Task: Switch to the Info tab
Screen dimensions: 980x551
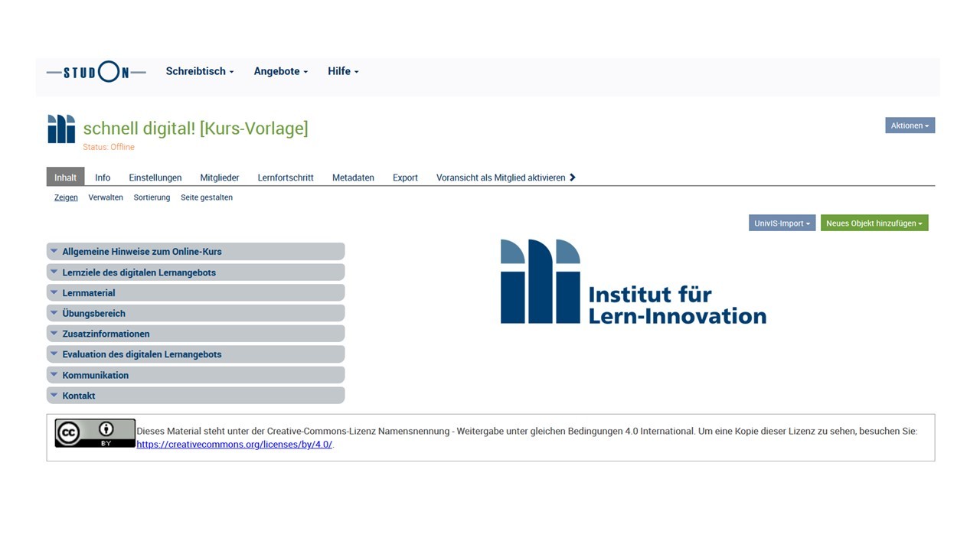Action: (x=103, y=178)
